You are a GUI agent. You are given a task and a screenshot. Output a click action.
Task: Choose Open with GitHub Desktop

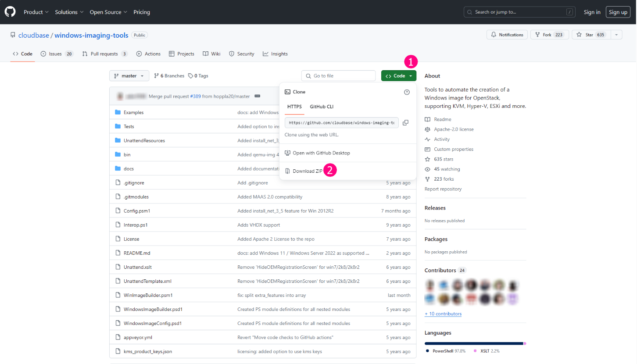317,153
